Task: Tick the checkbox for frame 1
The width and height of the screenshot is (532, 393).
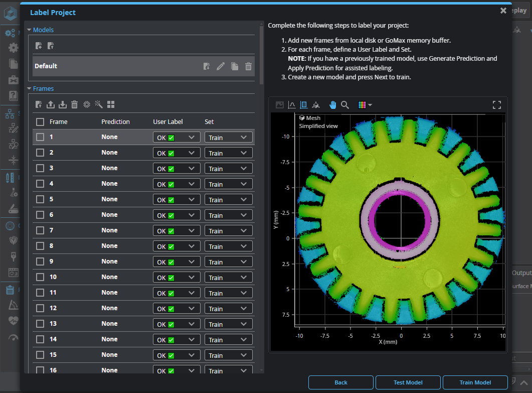Action: click(40, 137)
